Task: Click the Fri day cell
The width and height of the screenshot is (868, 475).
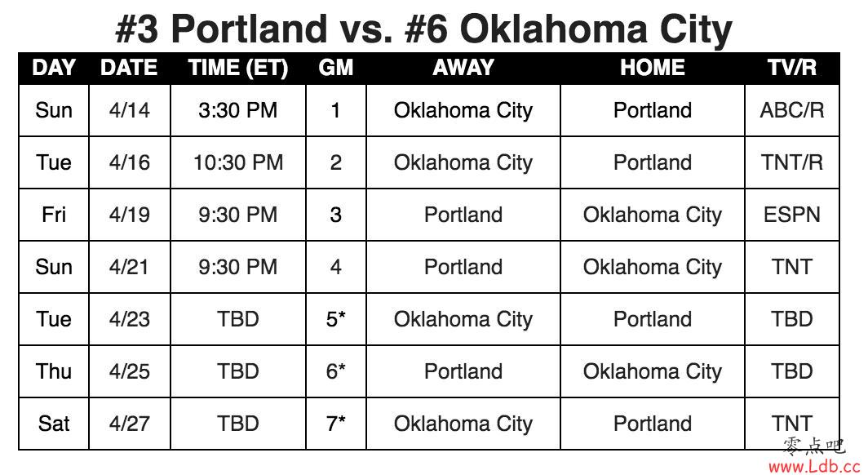Action: click(x=54, y=215)
